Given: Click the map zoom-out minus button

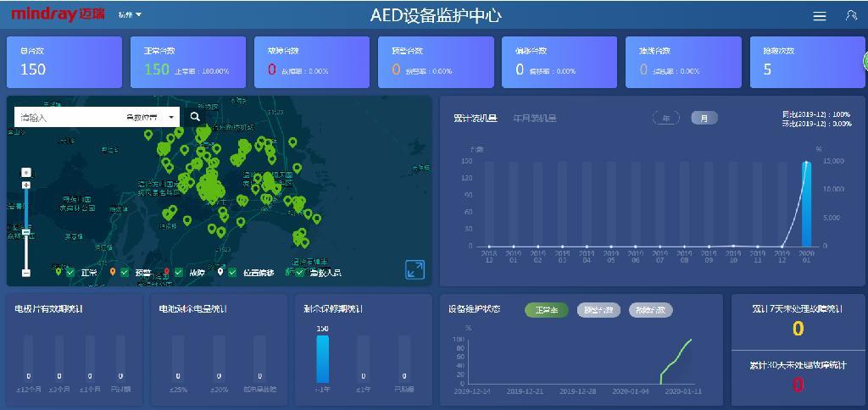Looking at the screenshot, I should 26,273.
